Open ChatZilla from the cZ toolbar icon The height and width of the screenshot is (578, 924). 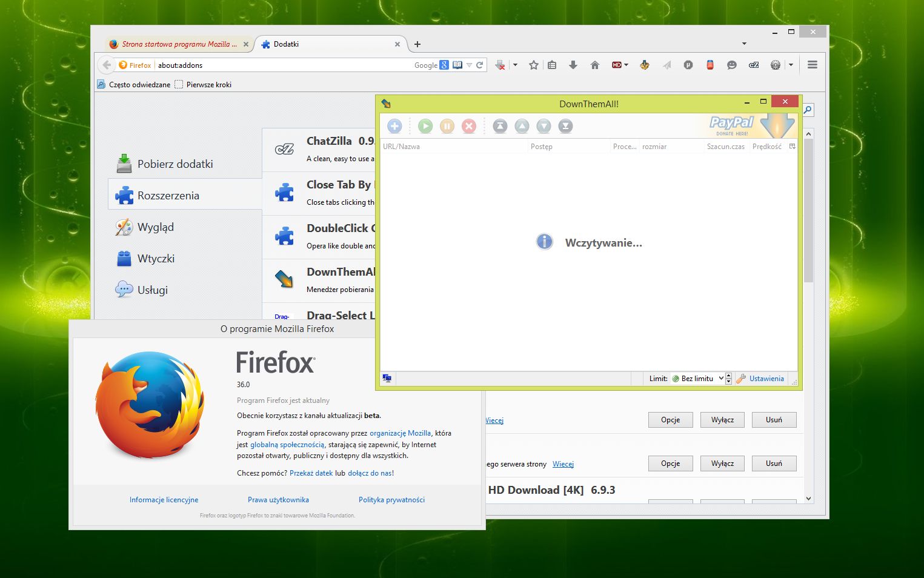[754, 65]
